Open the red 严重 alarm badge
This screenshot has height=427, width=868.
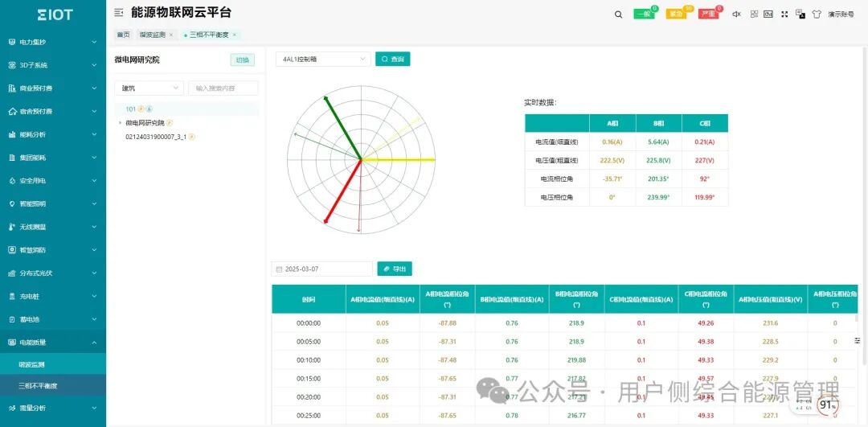(708, 14)
